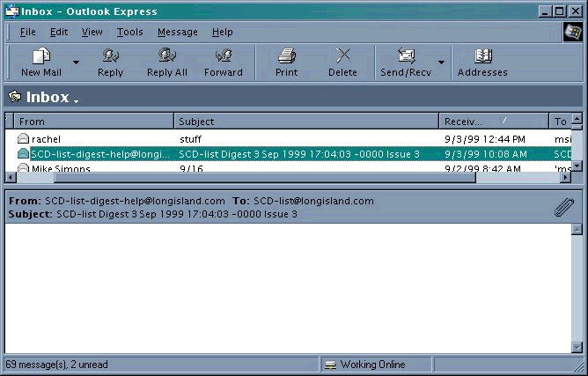
Task: Sort messages by the From column
Action: click(x=92, y=122)
